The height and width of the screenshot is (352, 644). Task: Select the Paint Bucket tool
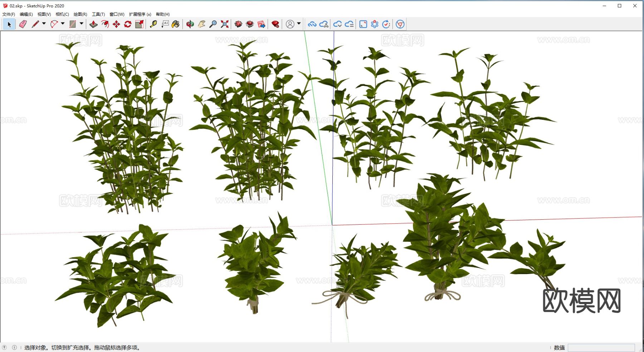click(x=176, y=24)
